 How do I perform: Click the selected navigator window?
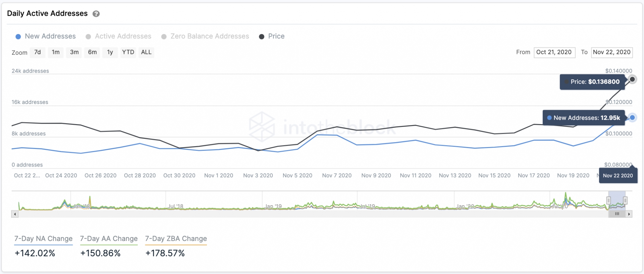click(617, 200)
